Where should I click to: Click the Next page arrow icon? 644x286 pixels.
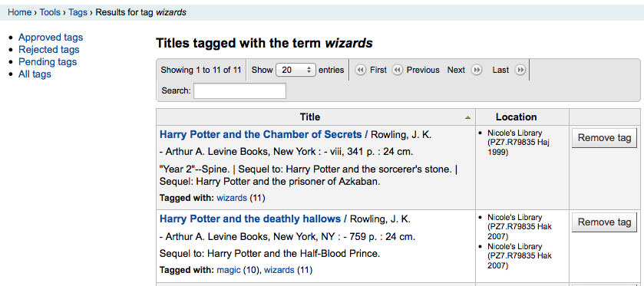(477, 71)
